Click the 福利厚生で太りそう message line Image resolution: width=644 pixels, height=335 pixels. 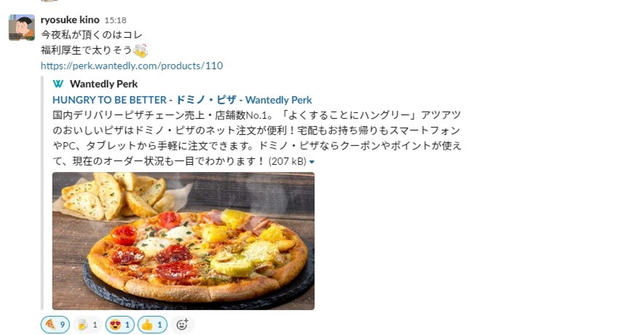86,50
